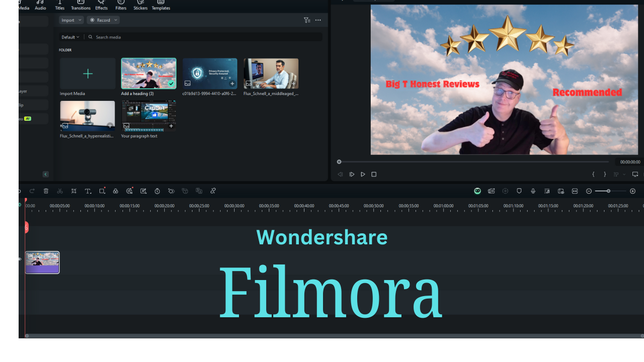Open the audio mixer music list icon
The height and width of the screenshot is (362, 644).
[x=547, y=191]
